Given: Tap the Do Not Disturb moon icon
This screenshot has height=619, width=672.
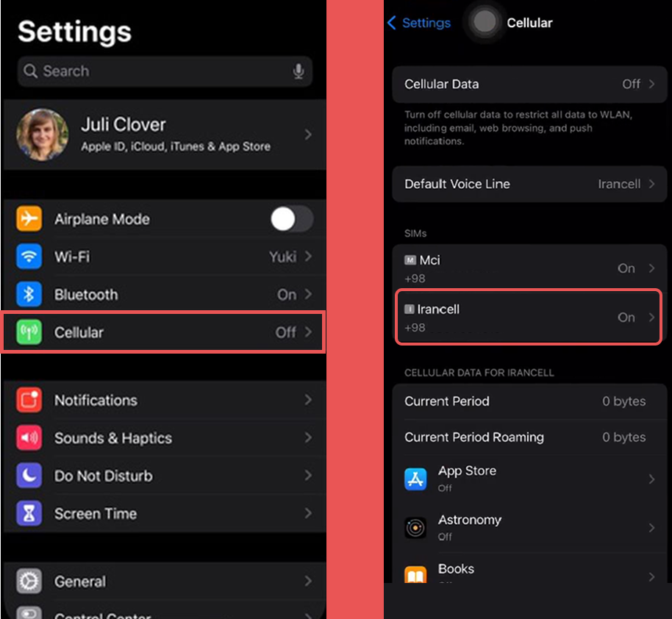Looking at the screenshot, I should point(29,476).
